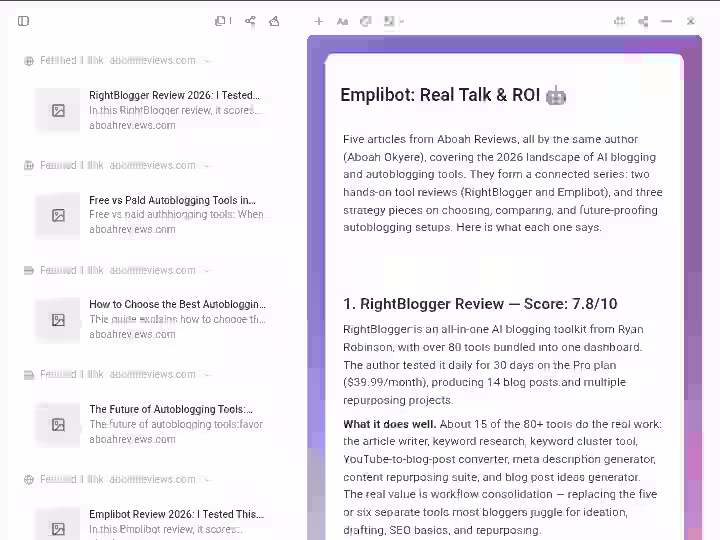Click the export share icon left of minimize
The height and width of the screenshot is (540, 720).
(x=643, y=21)
